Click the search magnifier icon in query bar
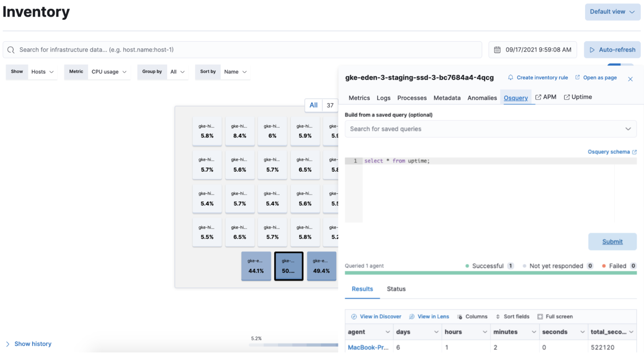 [11, 50]
